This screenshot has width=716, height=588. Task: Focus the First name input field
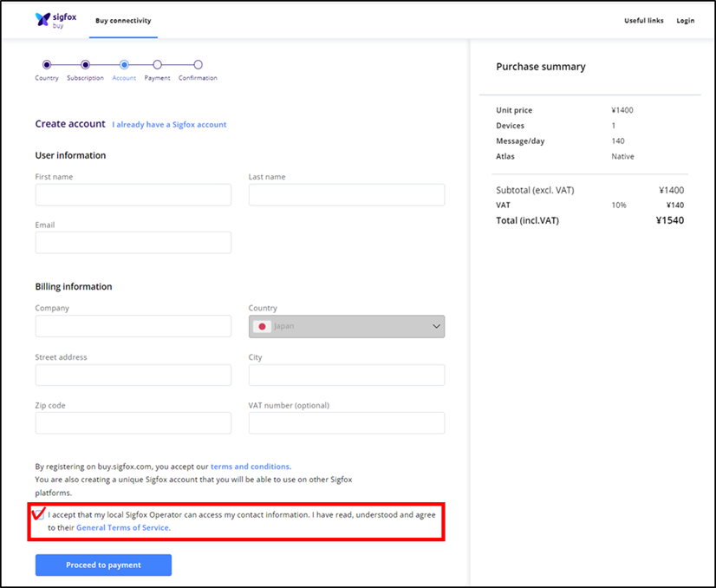(x=133, y=195)
